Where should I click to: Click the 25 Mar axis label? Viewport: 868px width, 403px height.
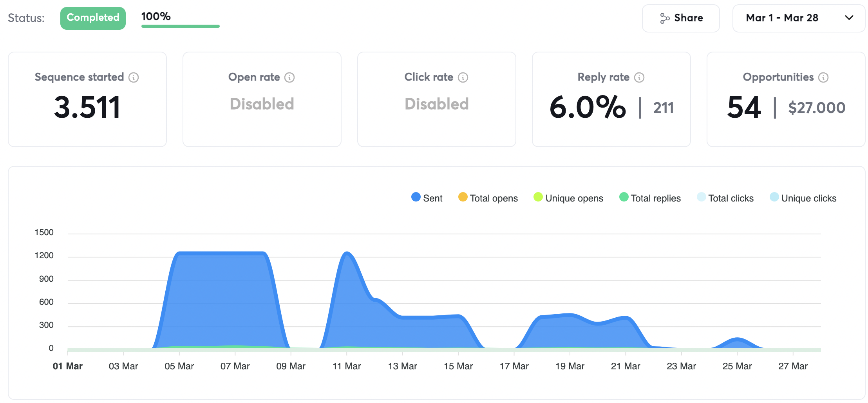coord(737,366)
